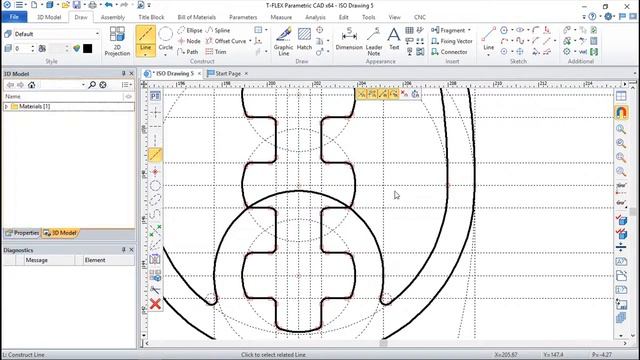The image size is (640, 360).
Task: Expand the Circle tool dropdown arrow
Action: 165,54
